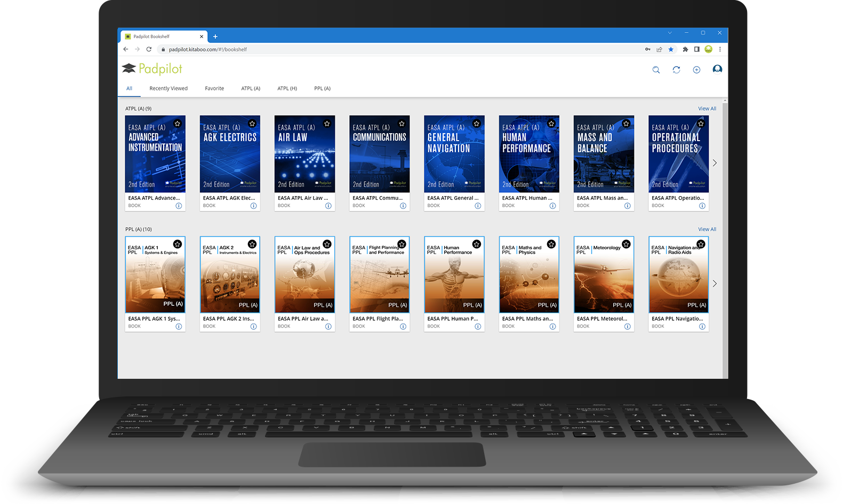Click the refresh sync icon

click(x=676, y=70)
